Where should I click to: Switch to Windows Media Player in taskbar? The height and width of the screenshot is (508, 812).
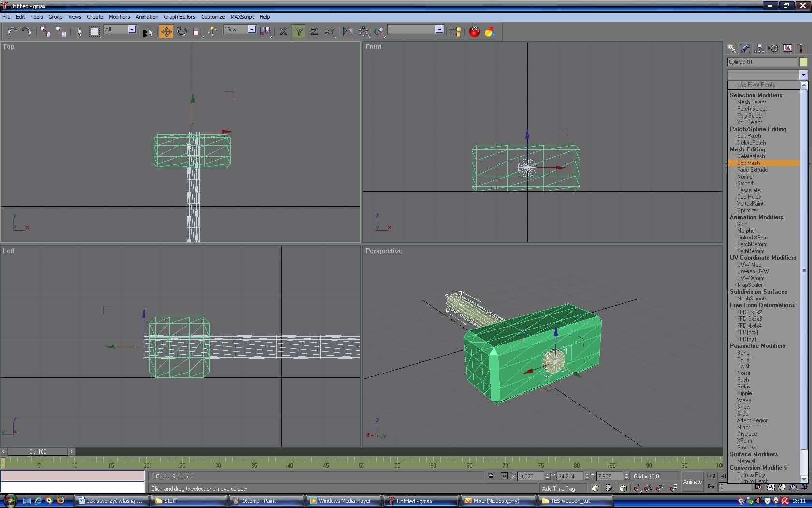click(344, 501)
